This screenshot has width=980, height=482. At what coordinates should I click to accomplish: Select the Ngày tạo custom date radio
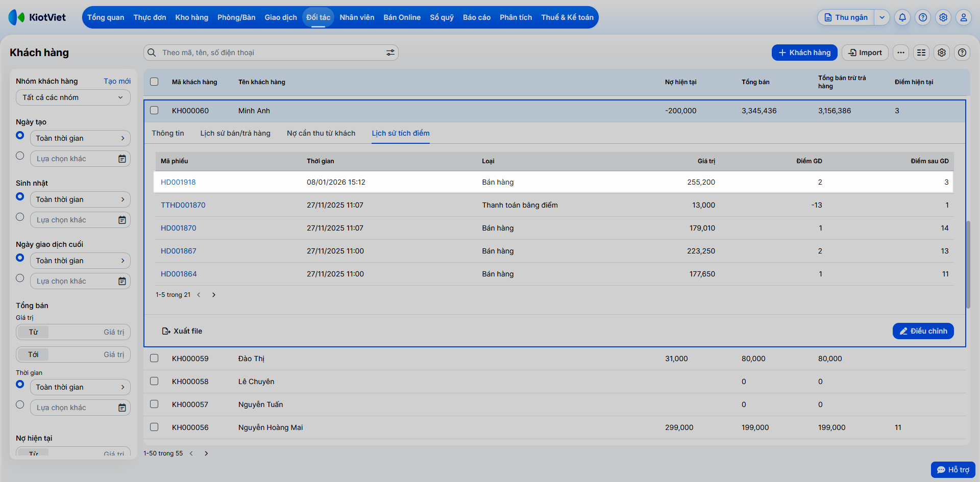20,156
